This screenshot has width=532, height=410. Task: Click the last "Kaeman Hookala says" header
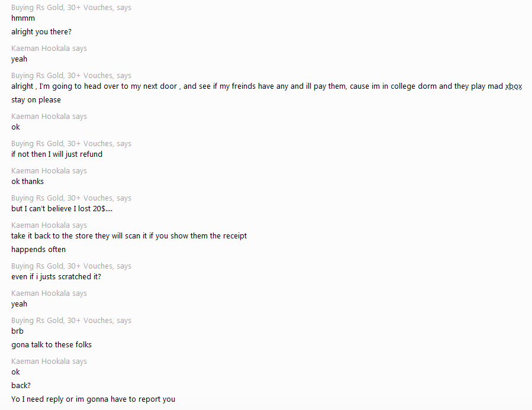point(49,361)
